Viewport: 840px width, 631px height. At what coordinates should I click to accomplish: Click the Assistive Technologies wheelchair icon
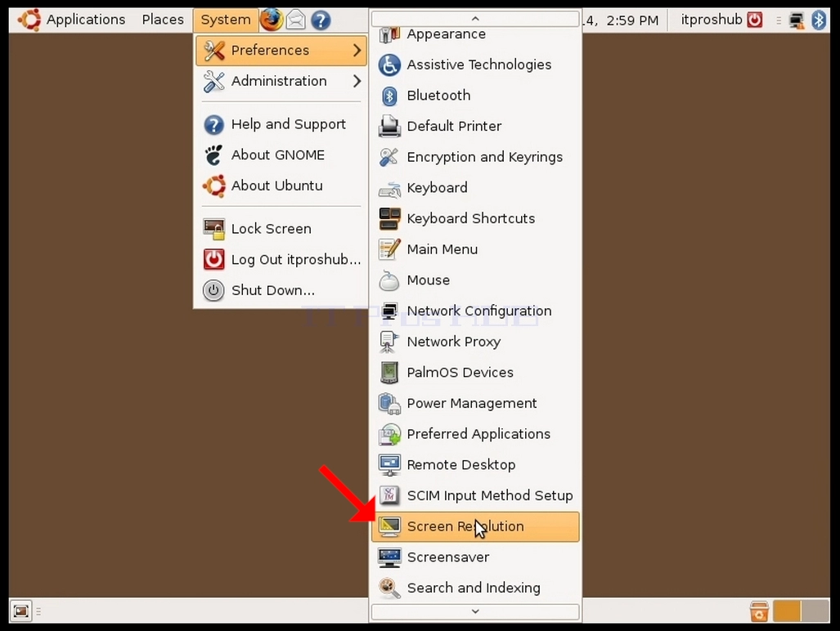point(389,65)
